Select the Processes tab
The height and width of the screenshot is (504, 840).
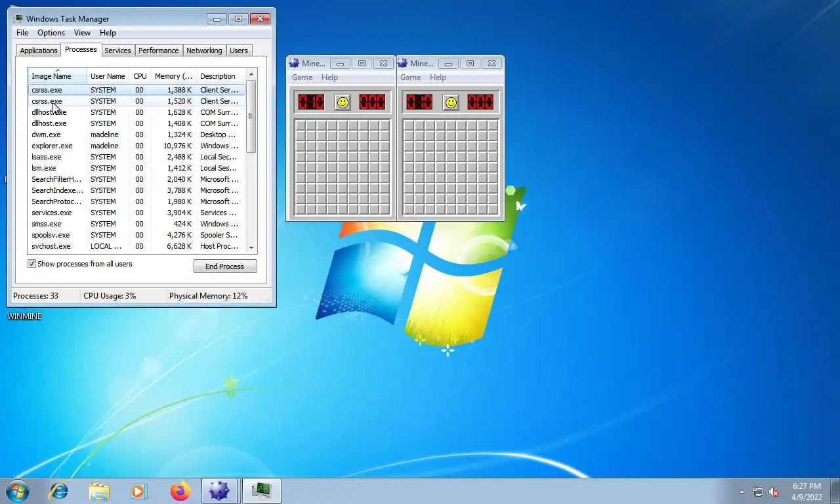(81, 50)
